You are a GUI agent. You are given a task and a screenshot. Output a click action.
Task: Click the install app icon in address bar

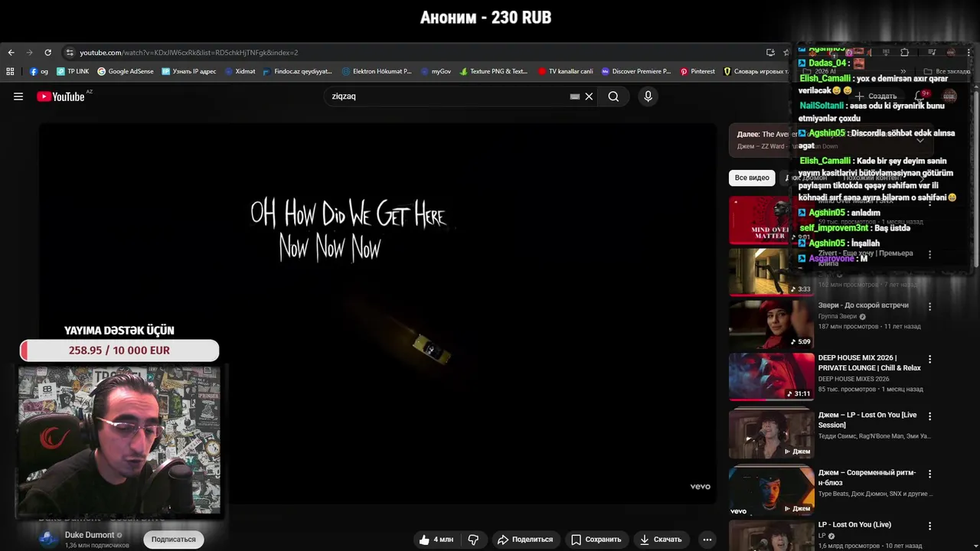pos(770,53)
